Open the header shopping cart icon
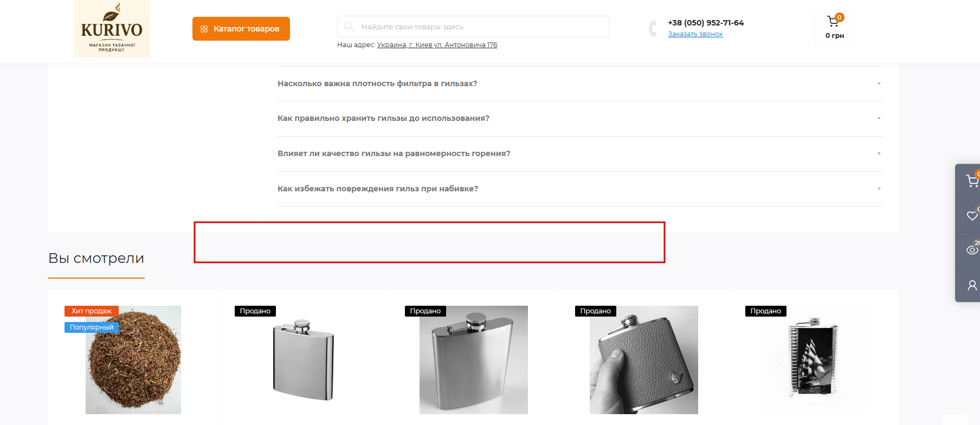 (833, 22)
